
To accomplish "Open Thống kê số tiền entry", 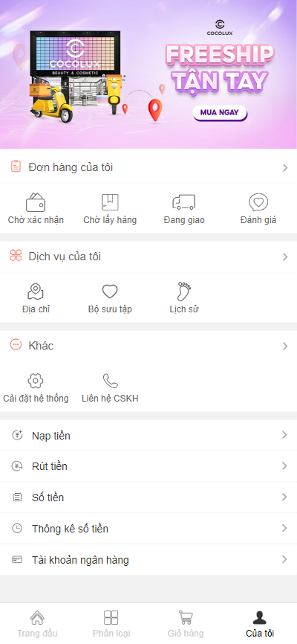I will [x=148, y=529].
